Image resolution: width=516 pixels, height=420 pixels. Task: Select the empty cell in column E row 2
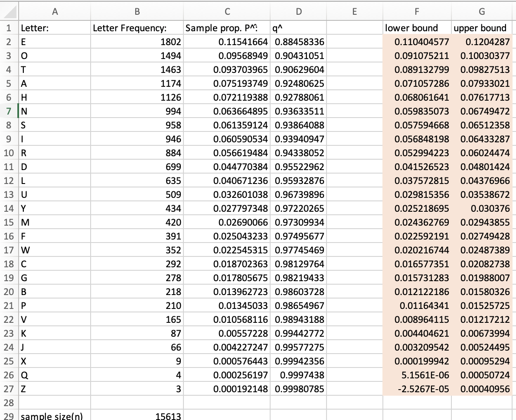click(354, 42)
